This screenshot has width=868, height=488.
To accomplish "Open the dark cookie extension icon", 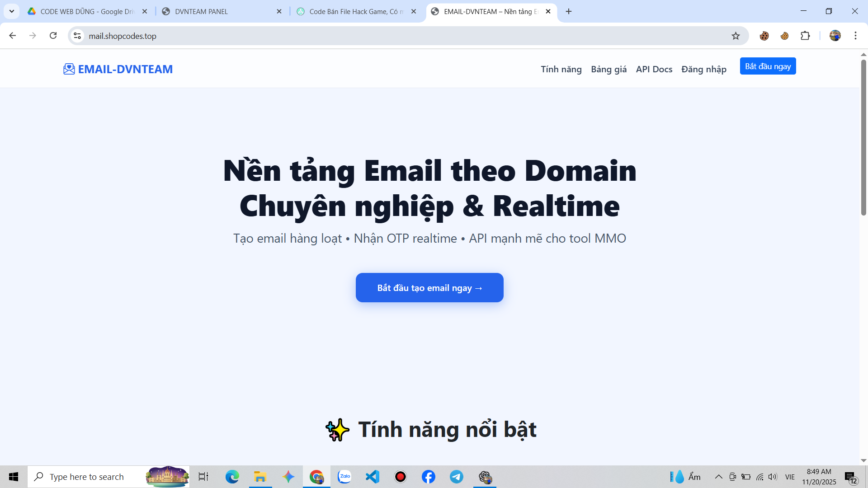I will point(764,36).
